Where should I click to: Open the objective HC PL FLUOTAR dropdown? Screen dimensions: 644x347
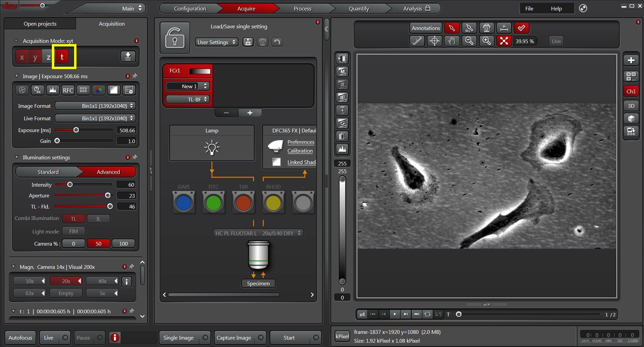tap(258, 233)
